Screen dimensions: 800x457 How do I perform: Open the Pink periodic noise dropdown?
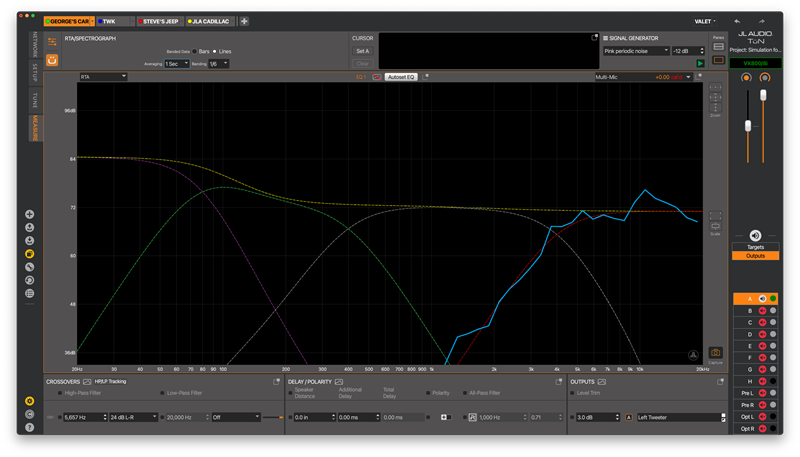click(635, 51)
